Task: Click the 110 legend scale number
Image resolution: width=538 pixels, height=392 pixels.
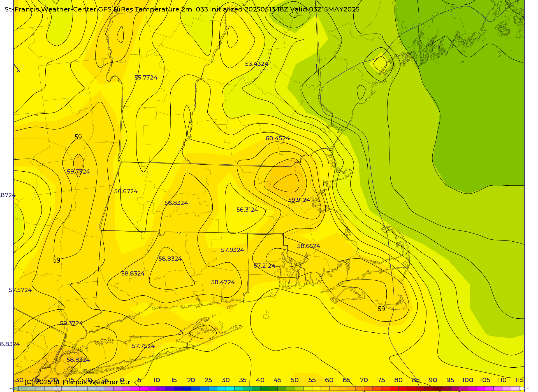Action: [502, 380]
